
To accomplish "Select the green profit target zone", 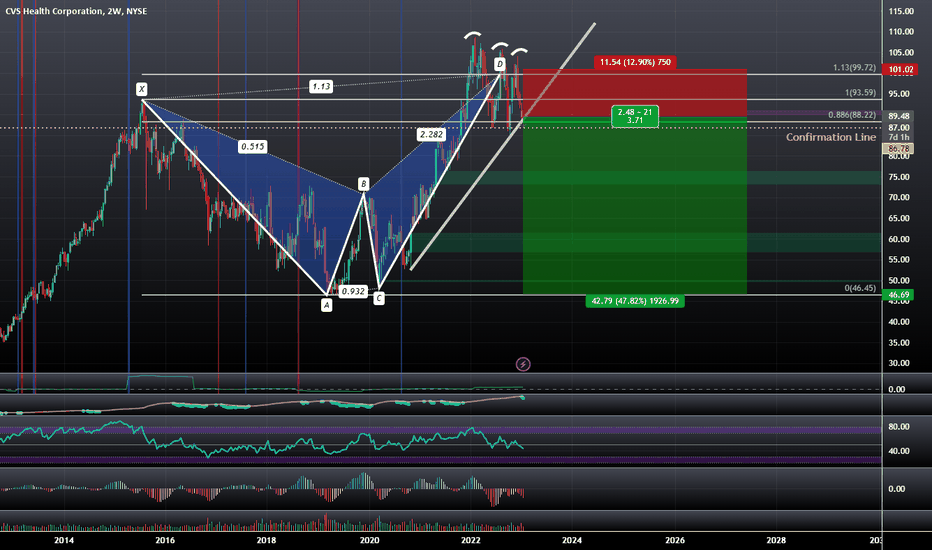I will pos(635,205).
